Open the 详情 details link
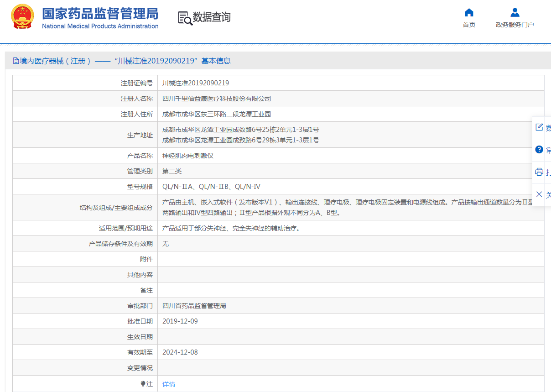 [x=169, y=384]
